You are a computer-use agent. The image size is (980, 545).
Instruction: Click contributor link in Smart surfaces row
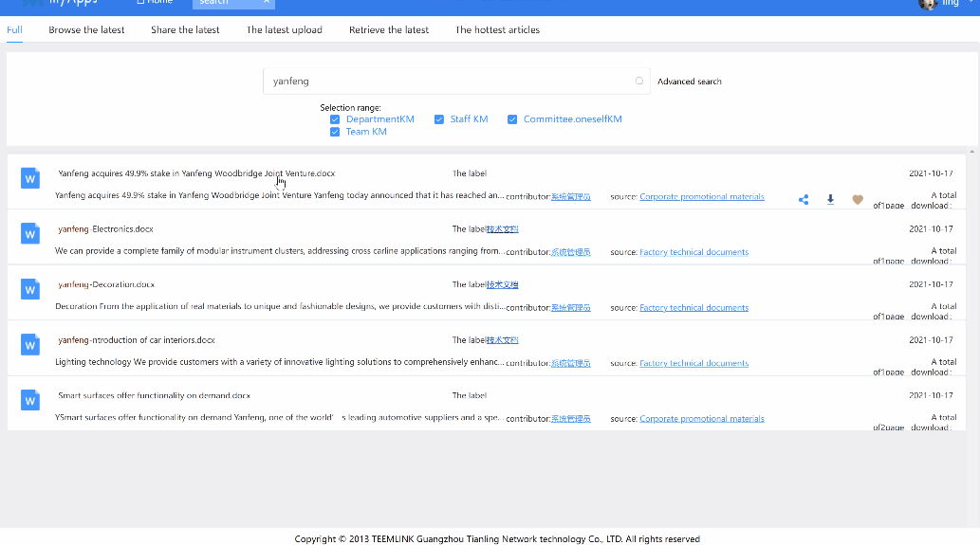click(570, 419)
